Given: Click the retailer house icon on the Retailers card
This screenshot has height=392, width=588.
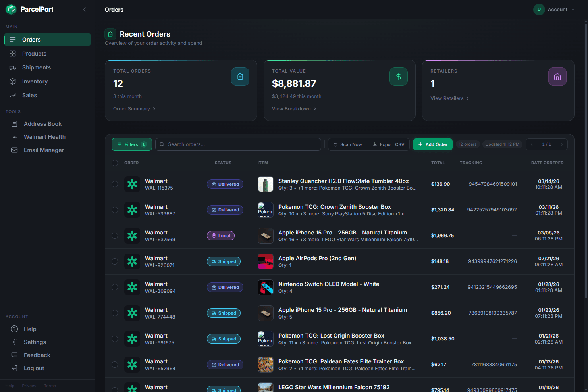Looking at the screenshot, I should click(557, 76).
